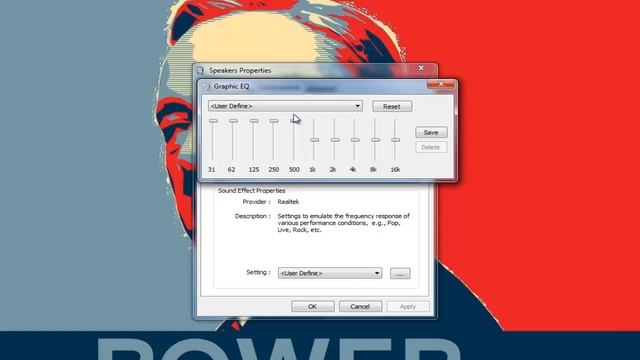Open the Graphic EQ preset dropdown
This screenshot has height=360, width=640.
click(x=285, y=106)
